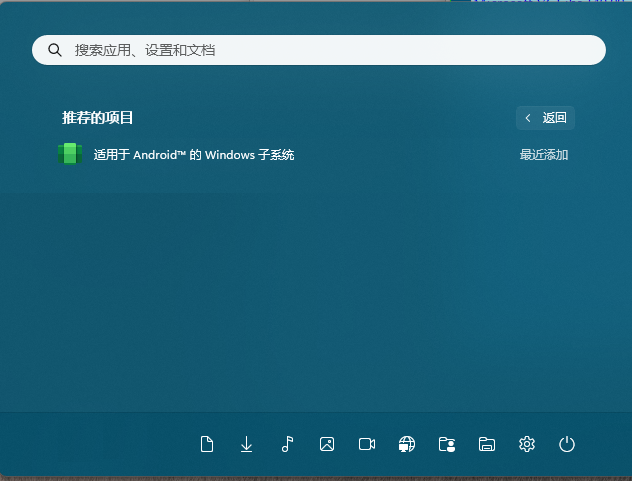The image size is (632, 481).
Task: Click the magnifier icon in search bar
Action: click(x=55, y=50)
